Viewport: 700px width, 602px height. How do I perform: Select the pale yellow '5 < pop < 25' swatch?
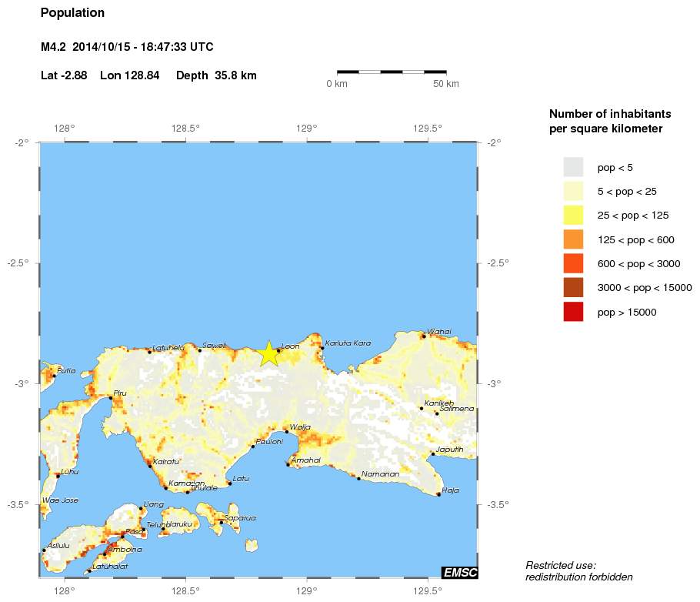(573, 191)
